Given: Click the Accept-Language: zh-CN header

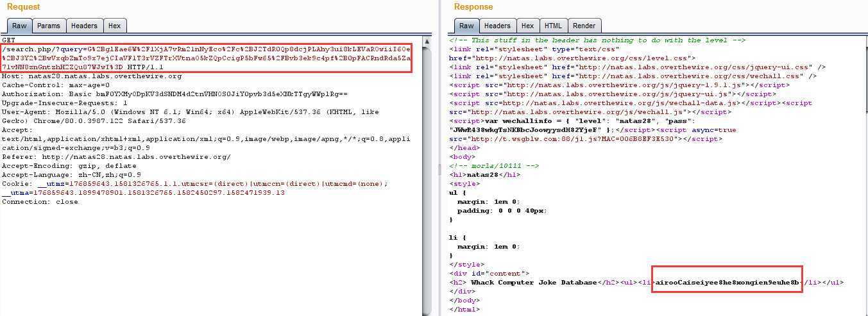Looking at the screenshot, I should tap(71, 174).
